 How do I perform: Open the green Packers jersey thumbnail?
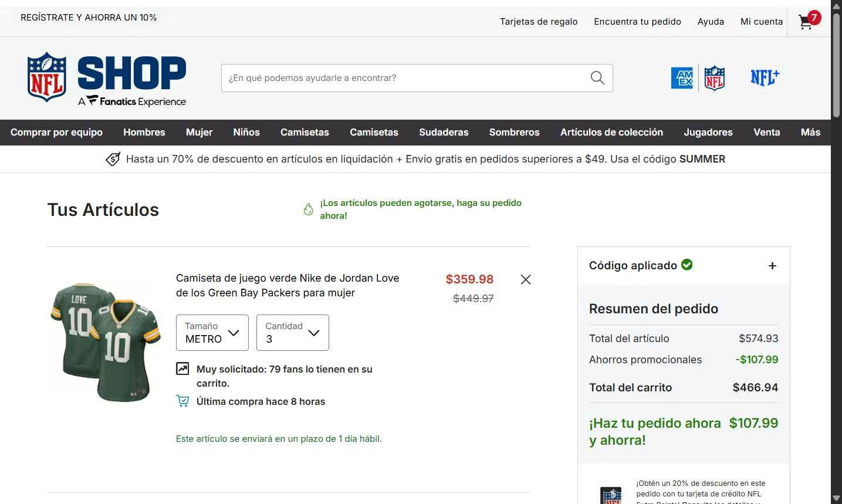click(104, 341)
